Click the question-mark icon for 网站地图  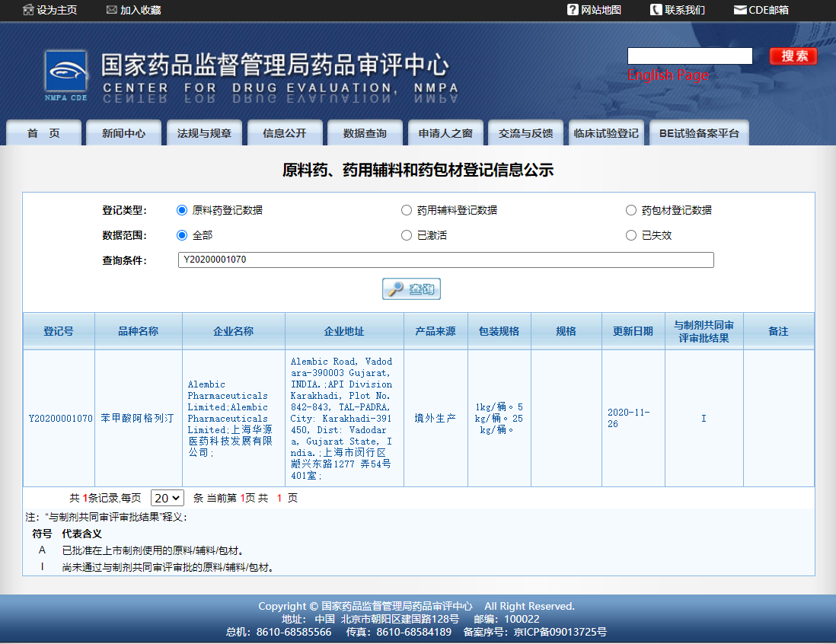point(572,10)
